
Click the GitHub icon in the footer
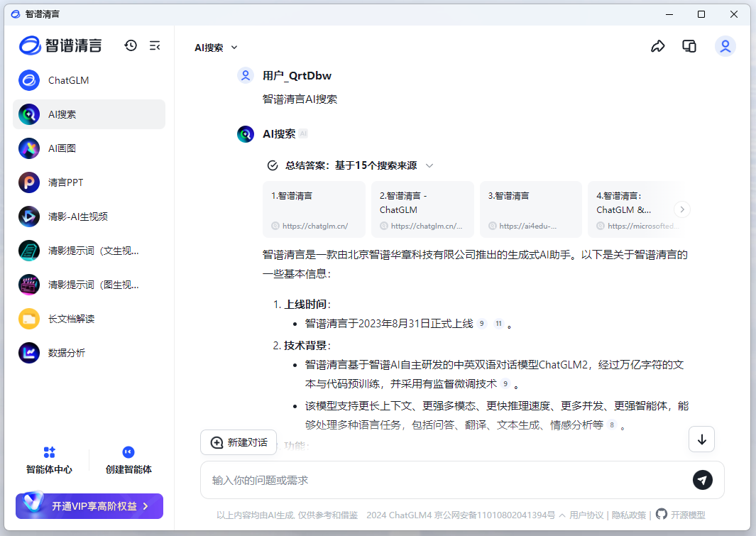point(662,514)
